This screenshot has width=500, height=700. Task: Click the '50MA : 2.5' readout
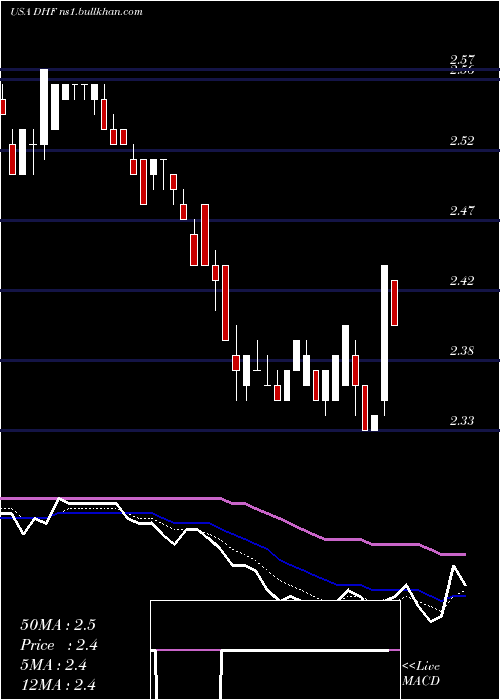58,625
